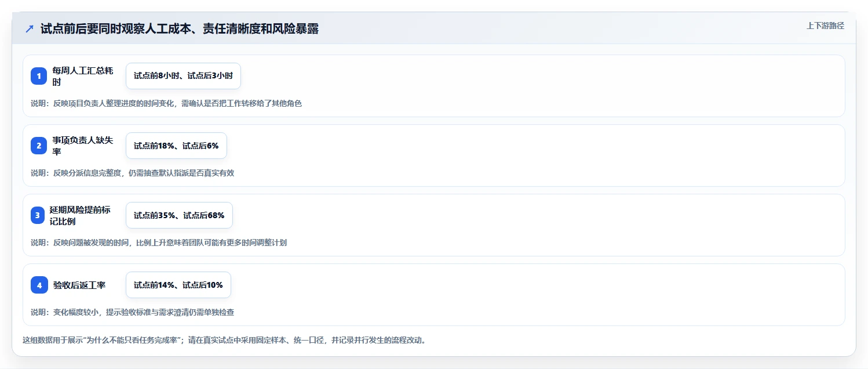The height and width of the screenshot is (369, 868).
Task: Select the number 4 badge for 验收后返工率
Action: [39, 285]
